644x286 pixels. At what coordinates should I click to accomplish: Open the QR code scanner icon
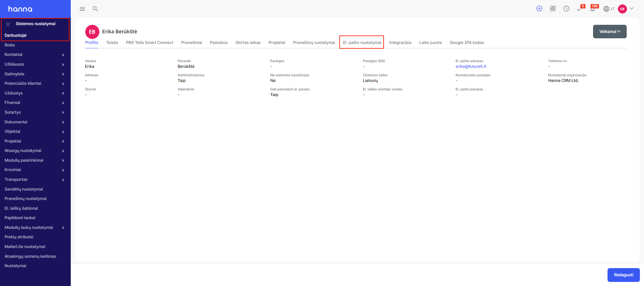(x=553, y=9)
